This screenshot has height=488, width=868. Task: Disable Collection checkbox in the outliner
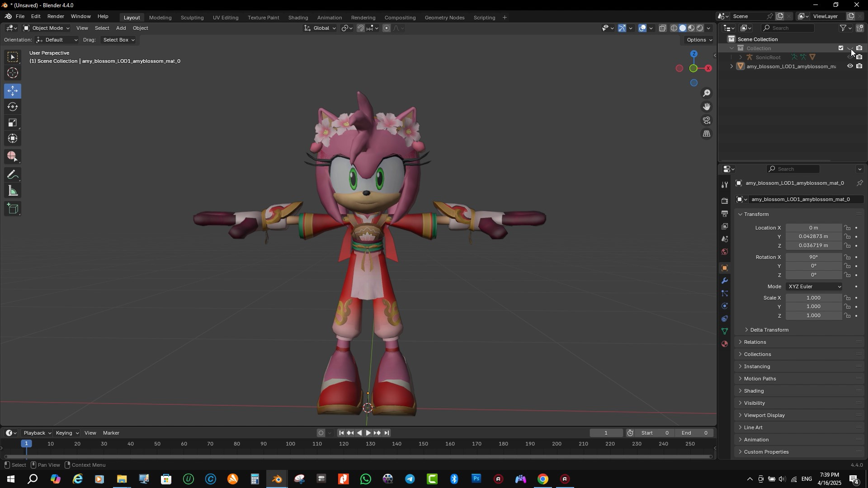[840, 47]
